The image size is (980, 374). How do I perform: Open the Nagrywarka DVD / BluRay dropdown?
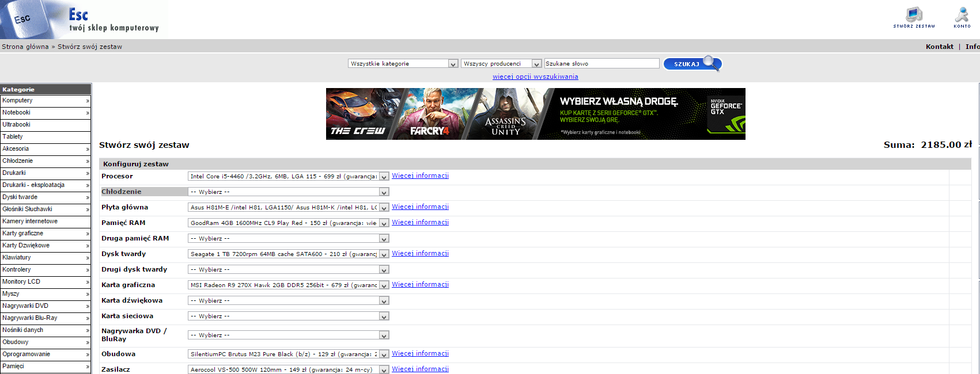pyautogui.click(x=289, y=335)
